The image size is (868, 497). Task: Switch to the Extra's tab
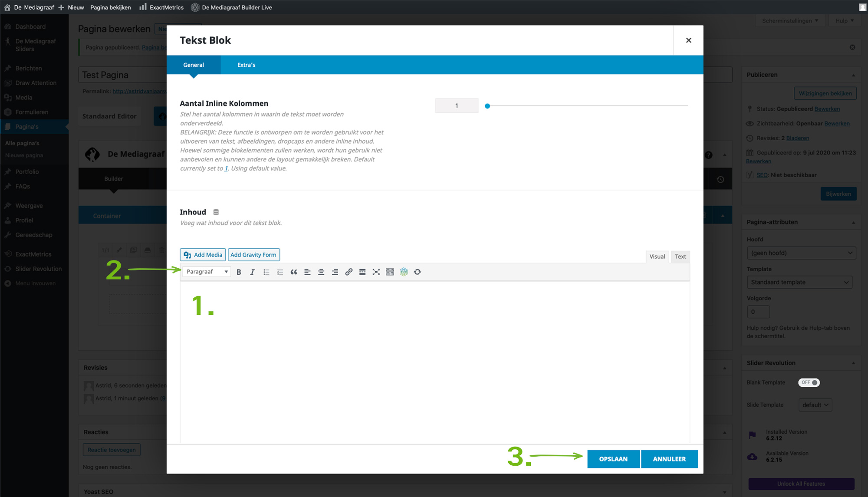coord(246,65)
